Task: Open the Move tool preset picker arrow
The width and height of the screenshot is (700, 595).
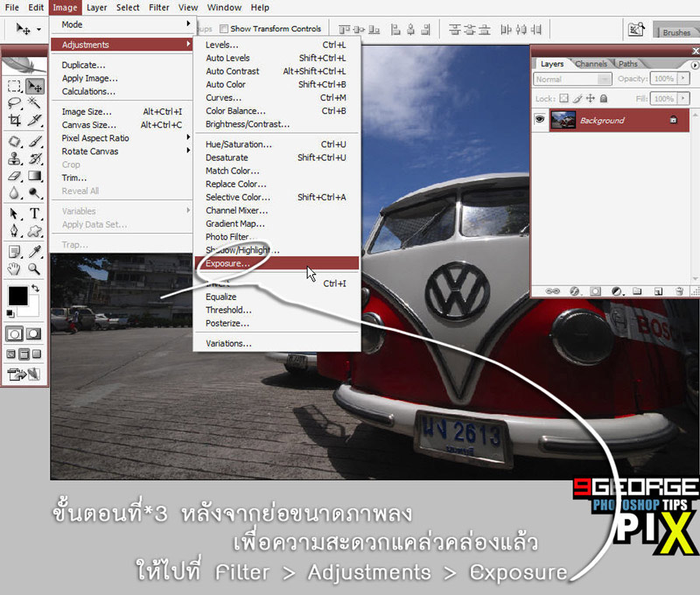Action: coord(38,30)
